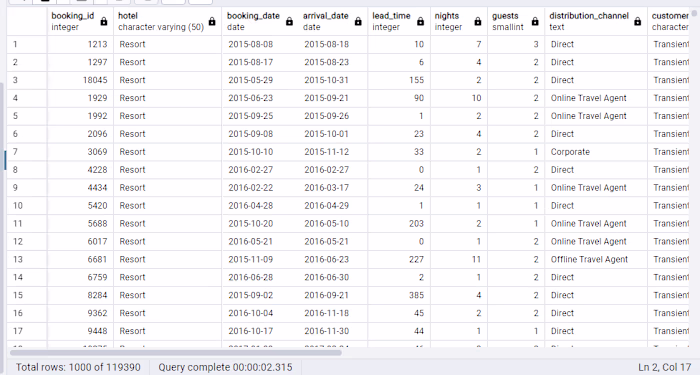
Task: Click nights cell 10 in row 4
Action: point(458,98)
